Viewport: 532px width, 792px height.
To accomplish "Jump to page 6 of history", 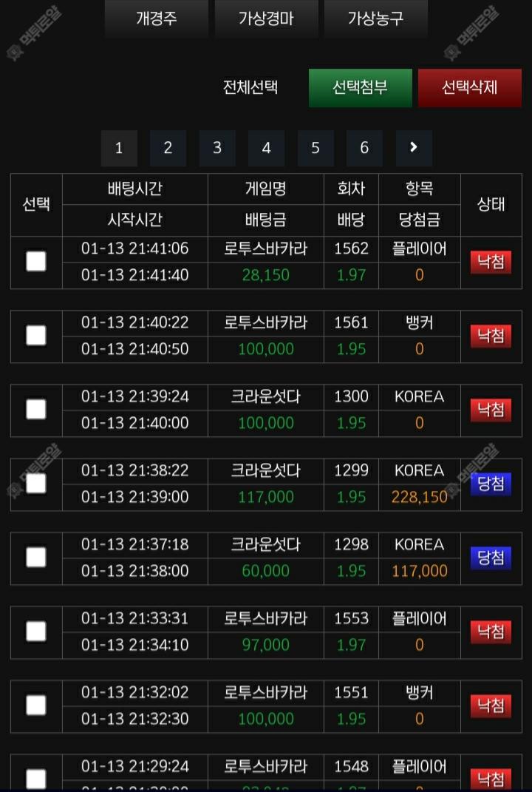I will click(364, 148).
